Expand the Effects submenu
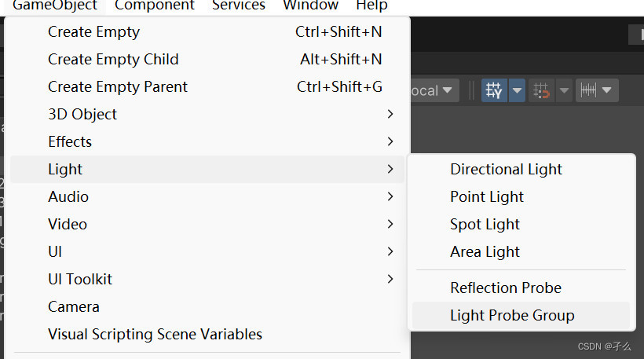 pos(70,142)
